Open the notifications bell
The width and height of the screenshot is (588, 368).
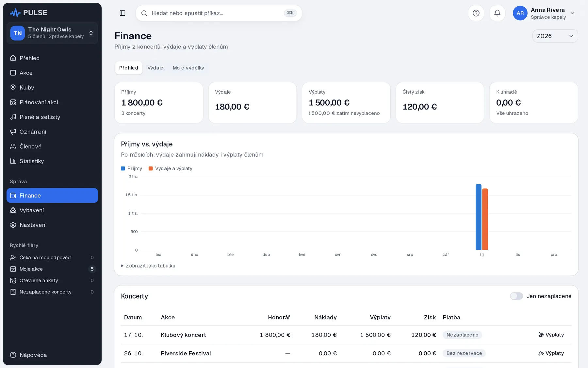click(497, 13)
